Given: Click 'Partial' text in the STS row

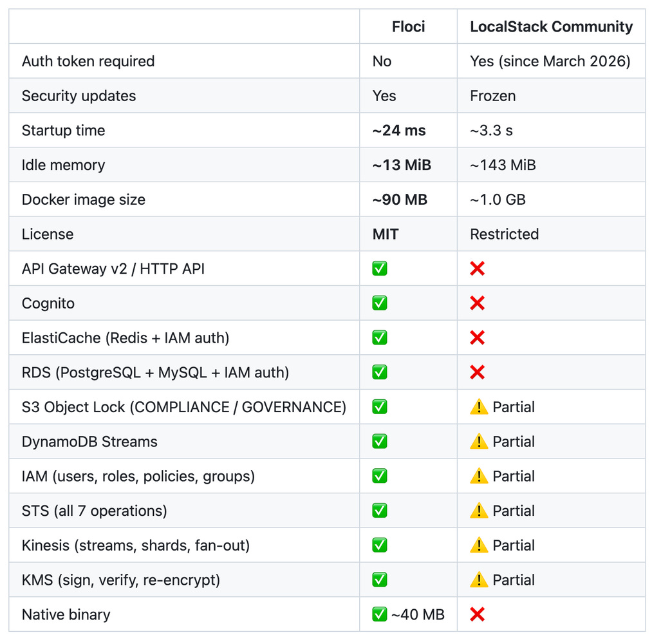Looking at the screenshot, I should coord(514,510).
